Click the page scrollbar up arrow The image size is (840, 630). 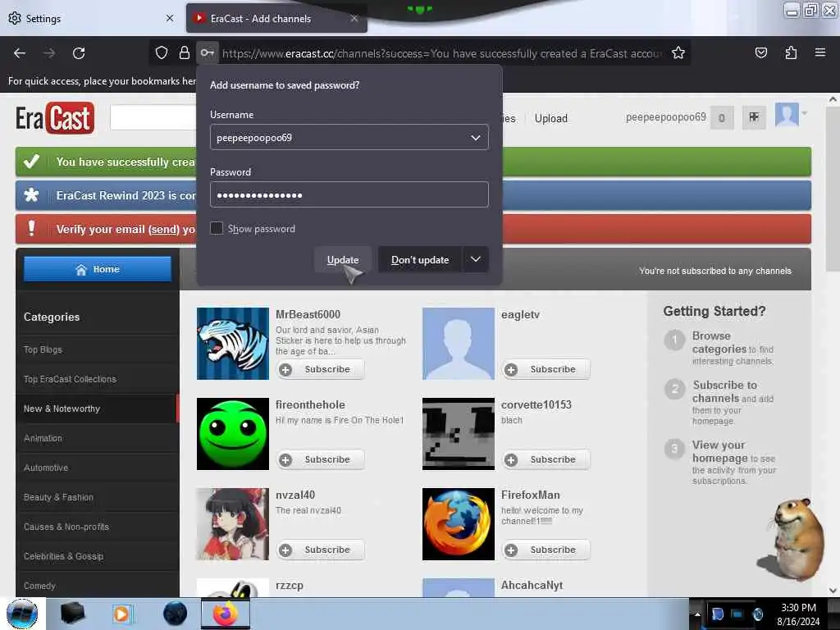point(833,99)
